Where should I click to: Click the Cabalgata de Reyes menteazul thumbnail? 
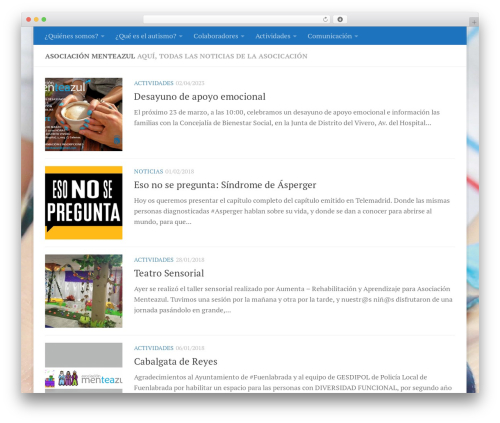point(84,368)
